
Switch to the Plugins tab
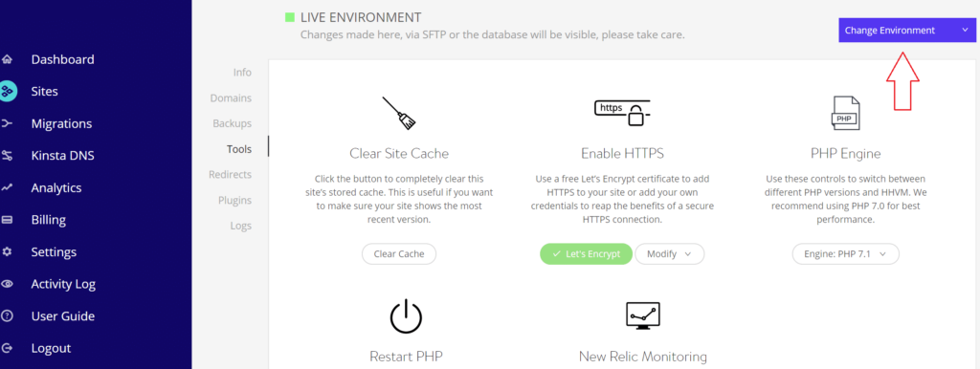[235, 201]
